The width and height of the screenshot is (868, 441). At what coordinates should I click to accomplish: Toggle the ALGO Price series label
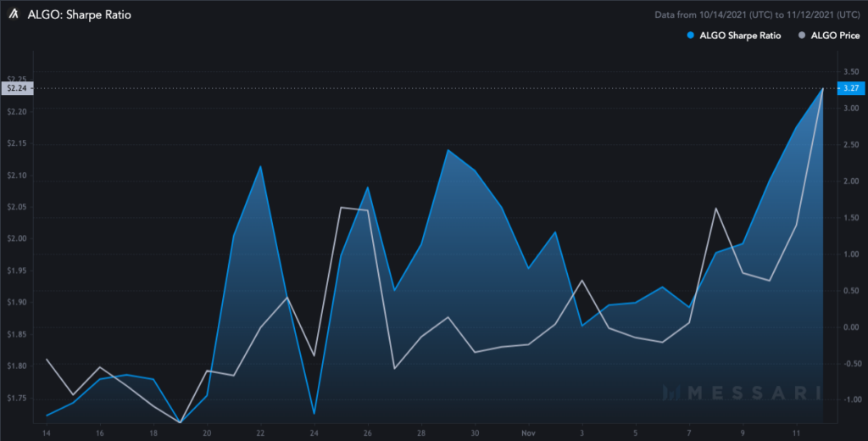point(834,36)
